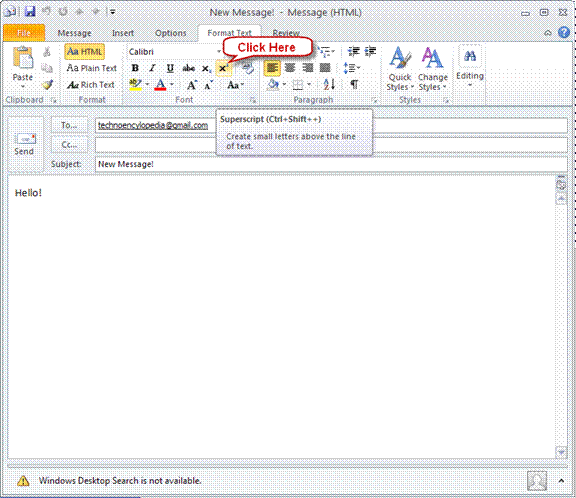Select the Format Painter brush icon

[47, 85]
